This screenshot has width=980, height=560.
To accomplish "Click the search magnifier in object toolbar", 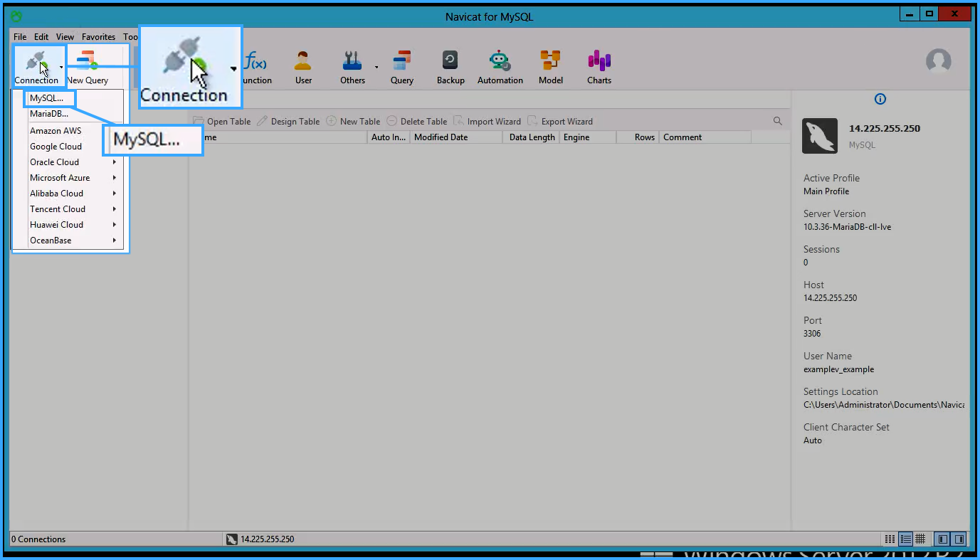I will [x=777, y=121].
